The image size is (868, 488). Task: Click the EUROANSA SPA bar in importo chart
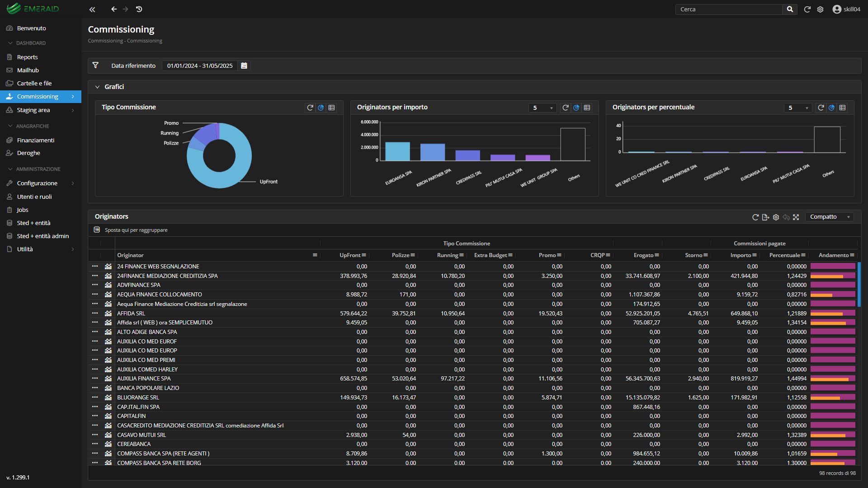pyautogui.click(x=397, y=151)
